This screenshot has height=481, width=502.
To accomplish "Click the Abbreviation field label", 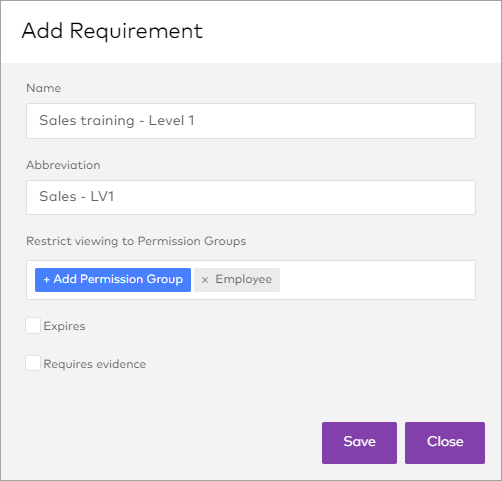I will coord(63,165).
